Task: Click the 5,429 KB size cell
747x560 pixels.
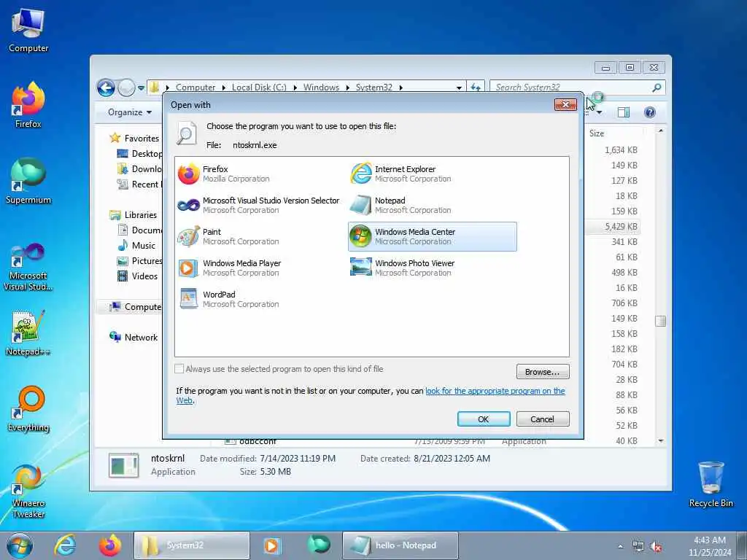Action: tap(621, 227)
